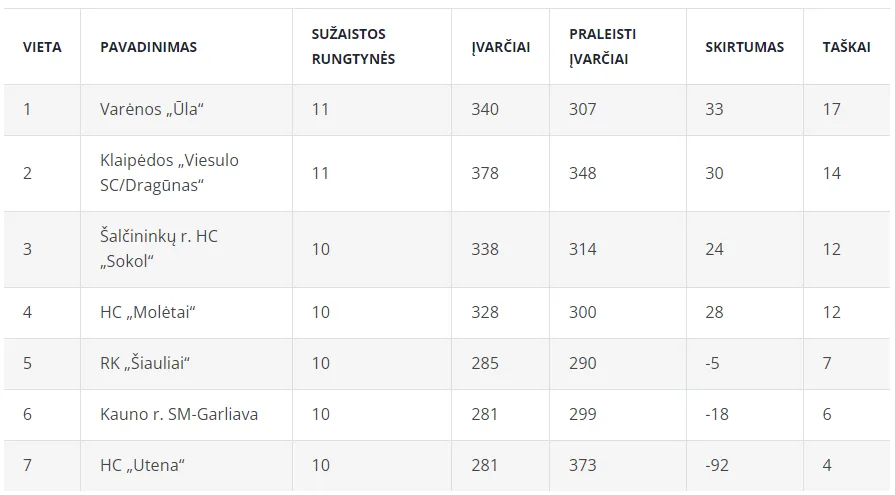The image size is (895, 495).
Task: Select the goal difference value -92
Action: [x=717, y=465]
